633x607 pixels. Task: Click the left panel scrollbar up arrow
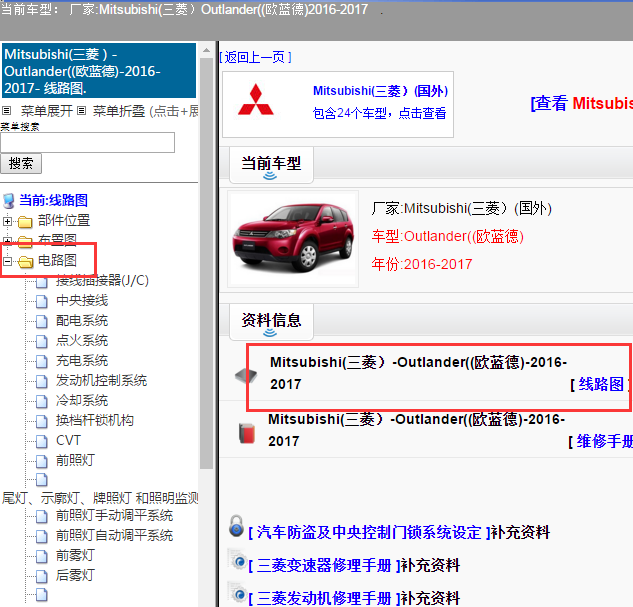tap(206, 50)
